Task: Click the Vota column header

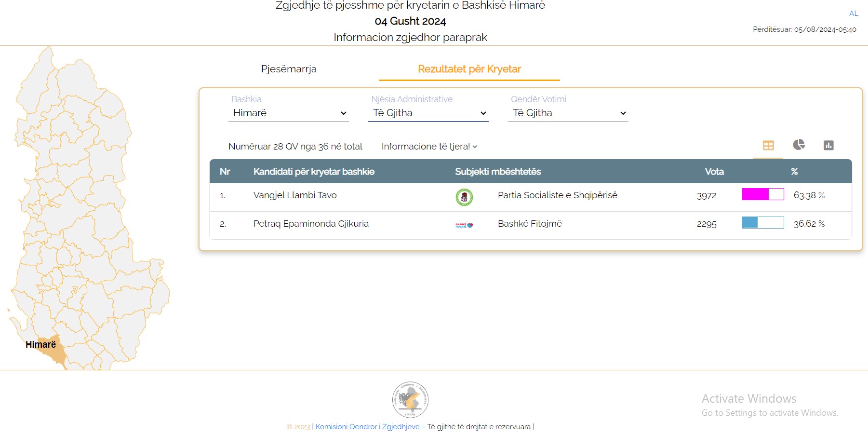Action: [x=714, y=172]
